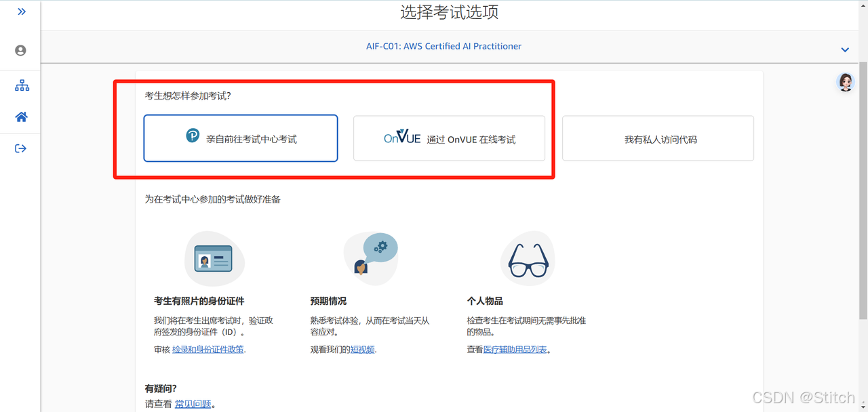The height and width of the screenshot is (412, 868).
Task: Click 预期情况 heading
Action: (328, 301)
